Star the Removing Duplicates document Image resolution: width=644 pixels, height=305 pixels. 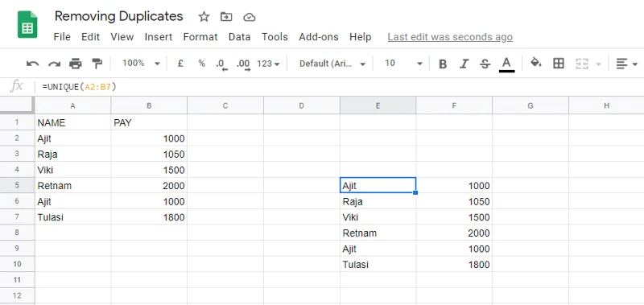click(x=204, y=17)
